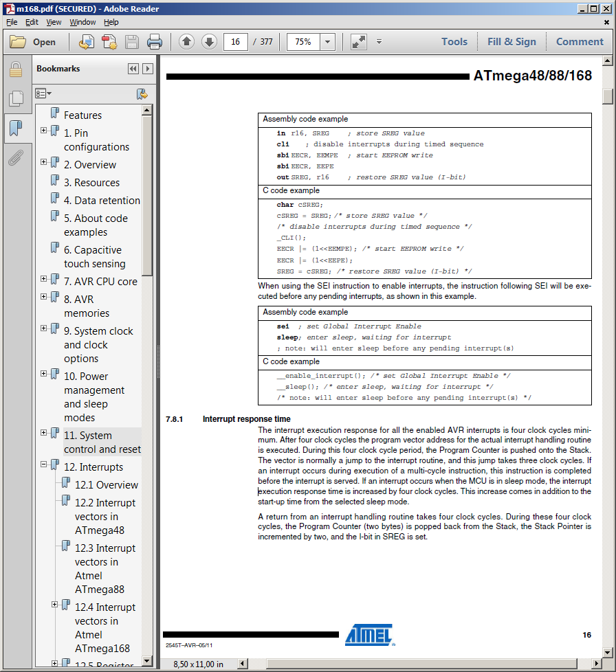Open the zoom level dropdown arrow
616x672 pixels.
[x=327, y=42]
